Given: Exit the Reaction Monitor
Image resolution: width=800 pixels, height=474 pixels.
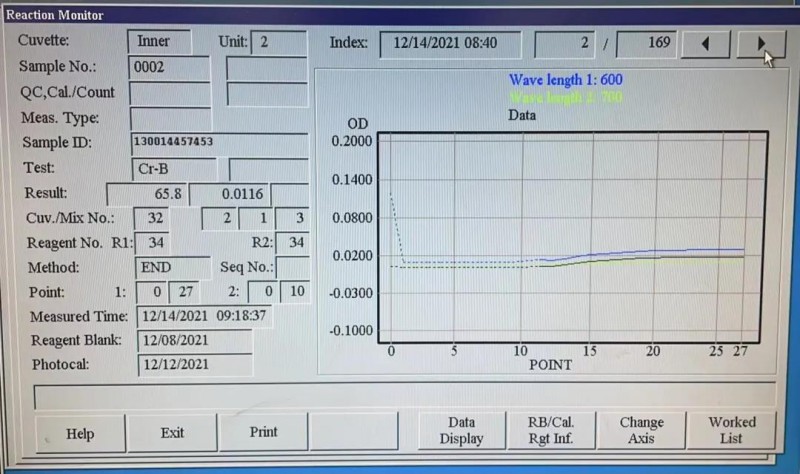Looking at the screenshot, I should (172, 433).
